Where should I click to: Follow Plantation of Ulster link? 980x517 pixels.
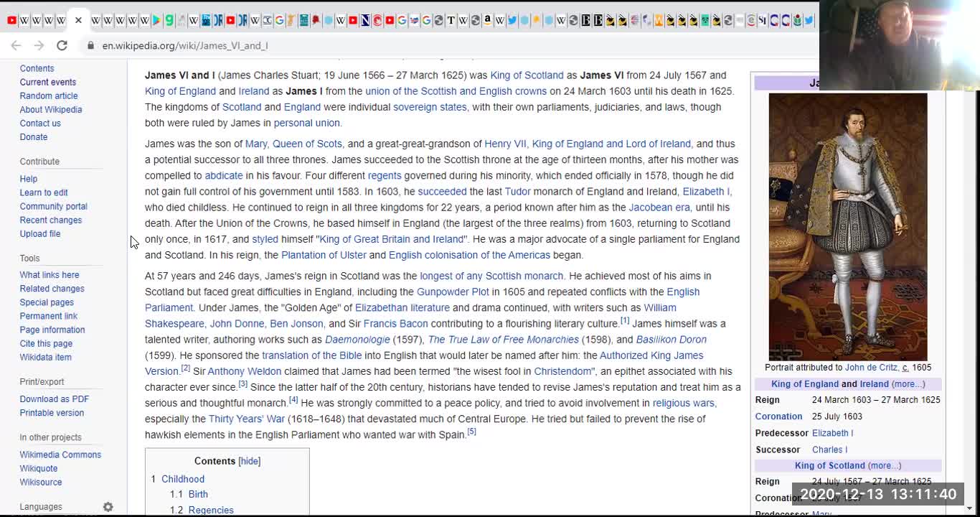coord(324,255)
